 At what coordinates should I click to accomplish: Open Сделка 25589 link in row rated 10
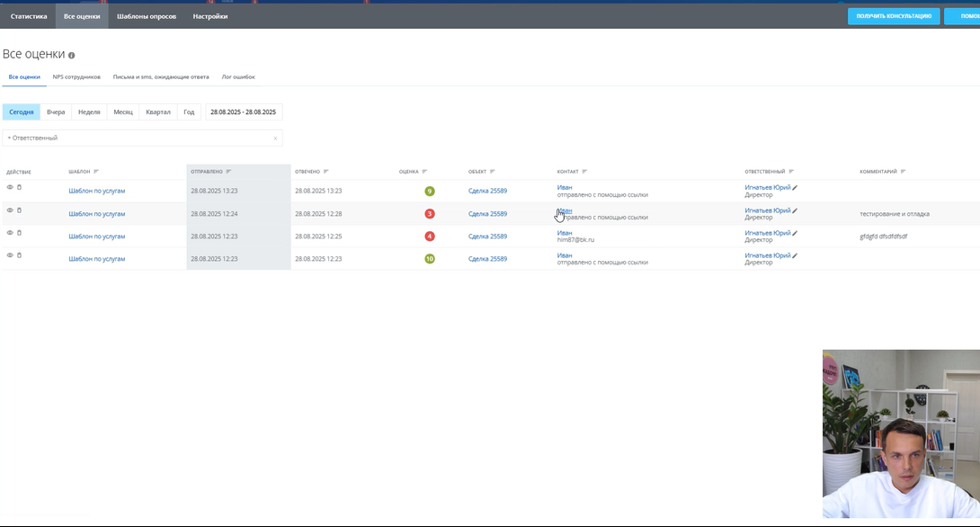pyautogui.click(x=487, y=259)
